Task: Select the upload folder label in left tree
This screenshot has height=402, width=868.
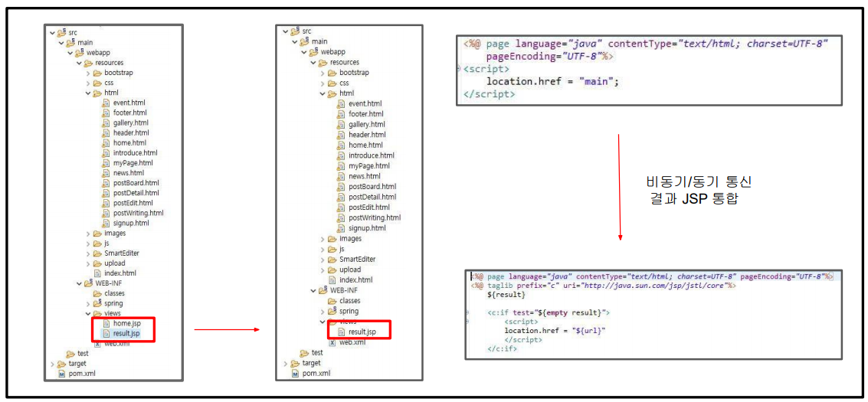Action: [115, 263]
